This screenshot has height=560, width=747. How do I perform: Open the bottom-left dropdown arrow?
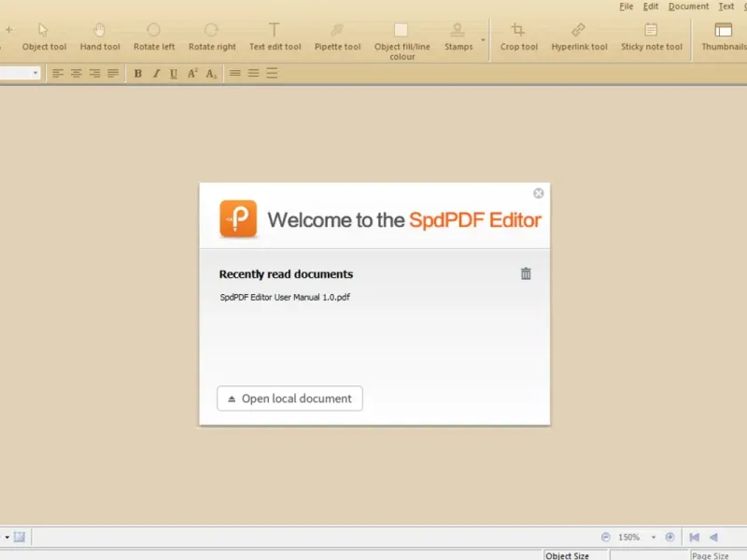[x=7, y=538]
